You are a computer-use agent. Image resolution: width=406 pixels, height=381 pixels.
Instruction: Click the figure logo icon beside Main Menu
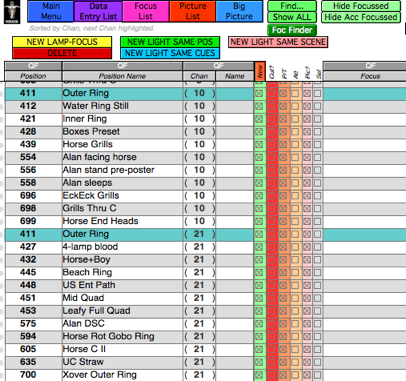[x=12, y=12]
